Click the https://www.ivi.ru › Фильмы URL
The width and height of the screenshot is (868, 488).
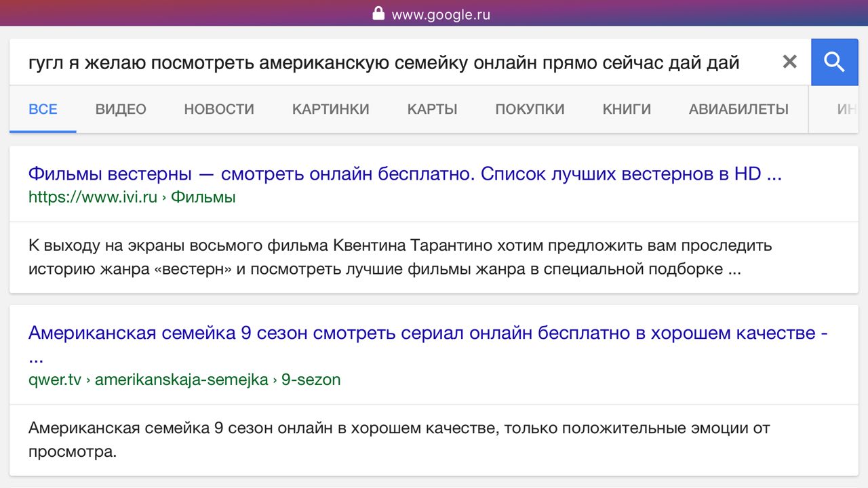click(x=132, y=197)
